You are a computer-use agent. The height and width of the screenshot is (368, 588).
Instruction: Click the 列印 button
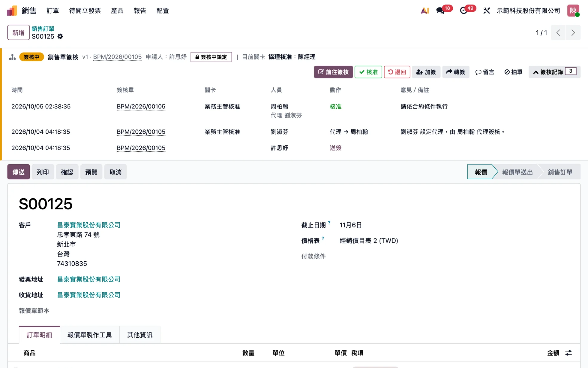[x=43, y=172]
